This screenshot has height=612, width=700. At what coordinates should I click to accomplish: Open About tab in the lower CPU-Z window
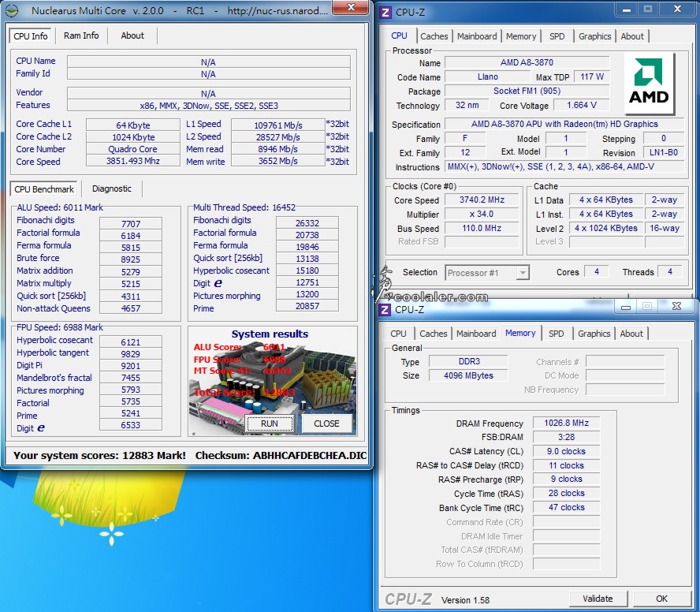(631, 334)
